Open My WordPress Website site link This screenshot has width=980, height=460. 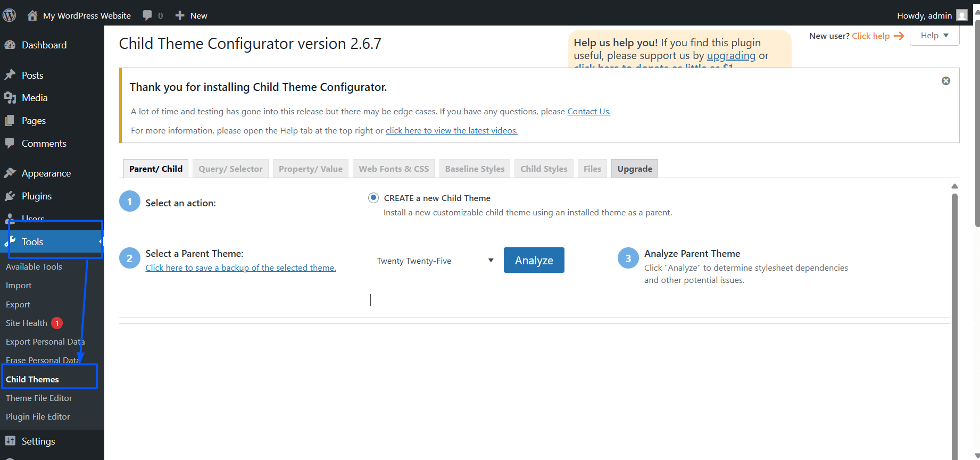[87, 15]
